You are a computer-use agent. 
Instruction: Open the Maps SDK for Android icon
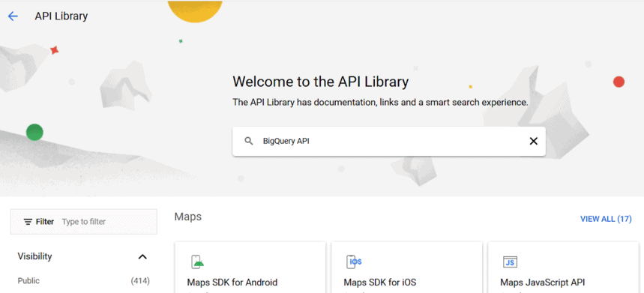coord(198,262)
